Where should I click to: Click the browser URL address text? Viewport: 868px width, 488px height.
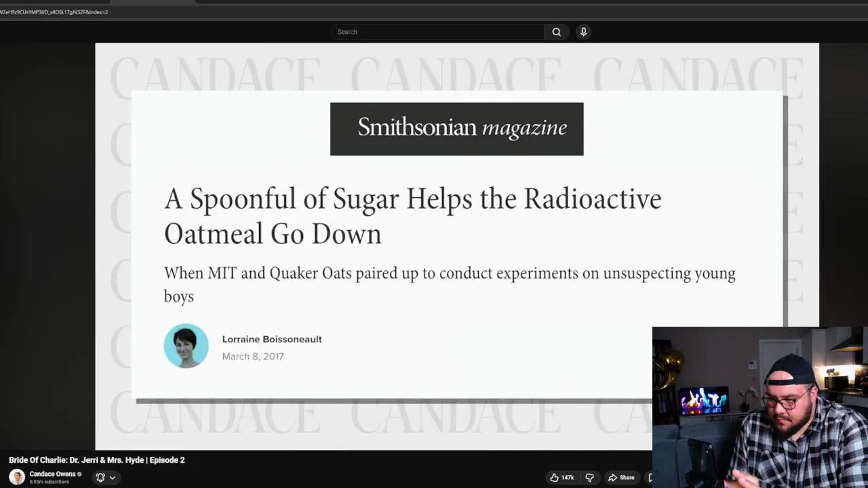(54, 12)
